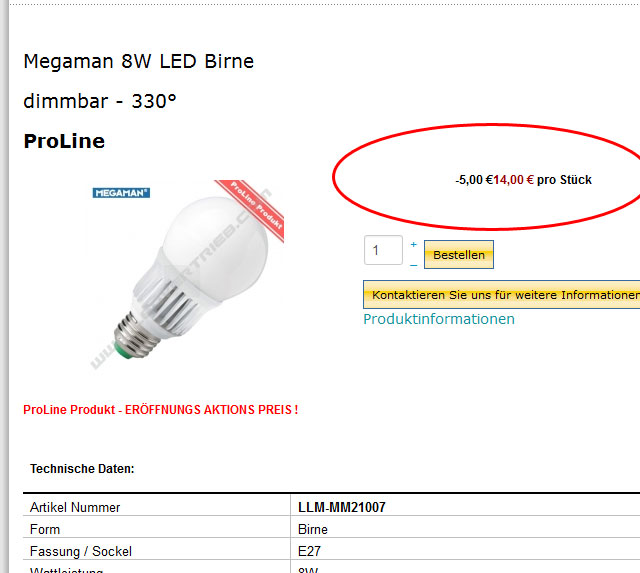640x573 pixels.
Task: Focus the quantity input field
Action: 383,250
